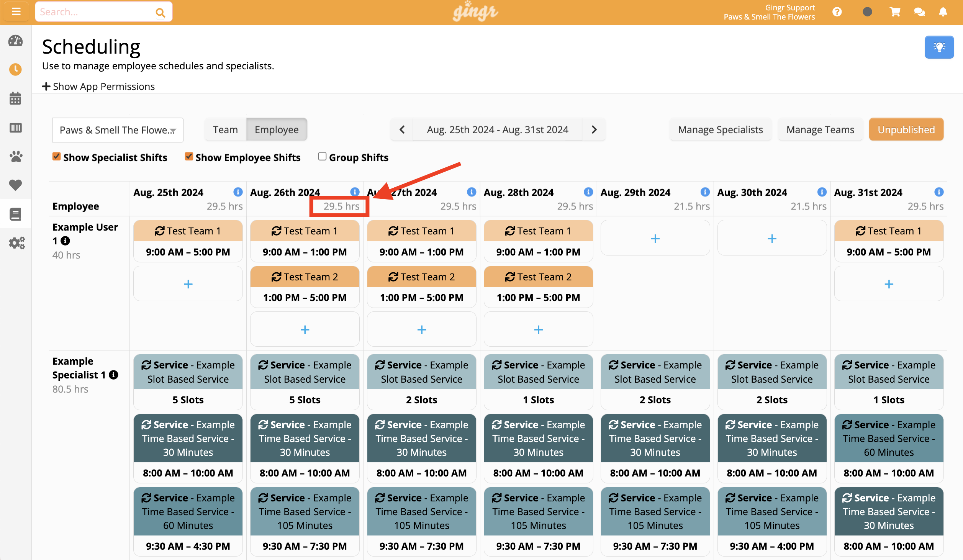This screenshot has width=963, height=560.
Task: Add second shift for Example User 1 Aug. 25th
Action: point(188,283)
